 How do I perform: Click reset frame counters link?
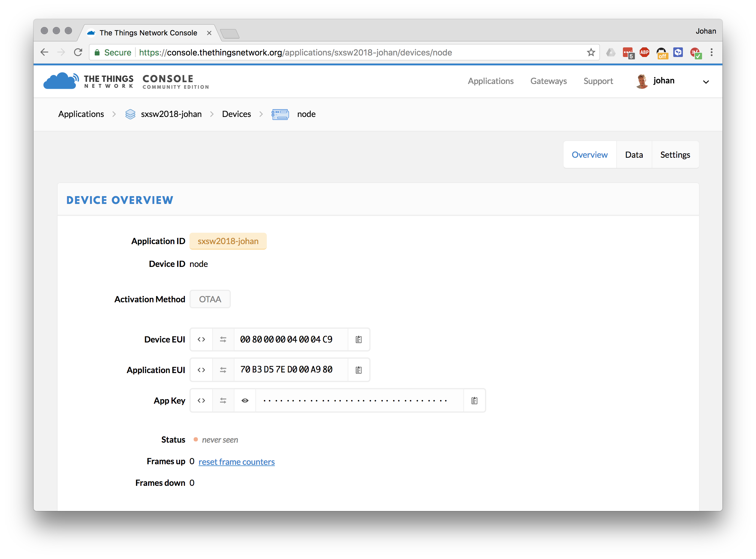click(x=237, y=462)
